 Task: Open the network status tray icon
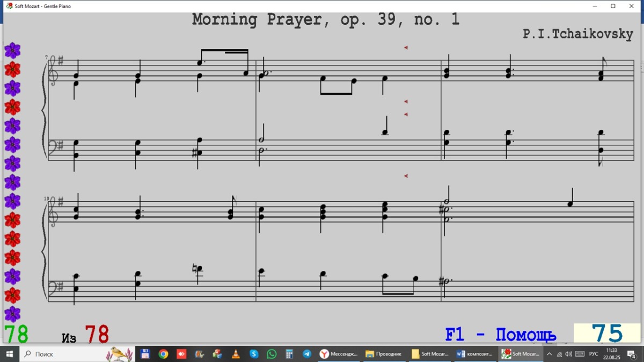[559, 354]
